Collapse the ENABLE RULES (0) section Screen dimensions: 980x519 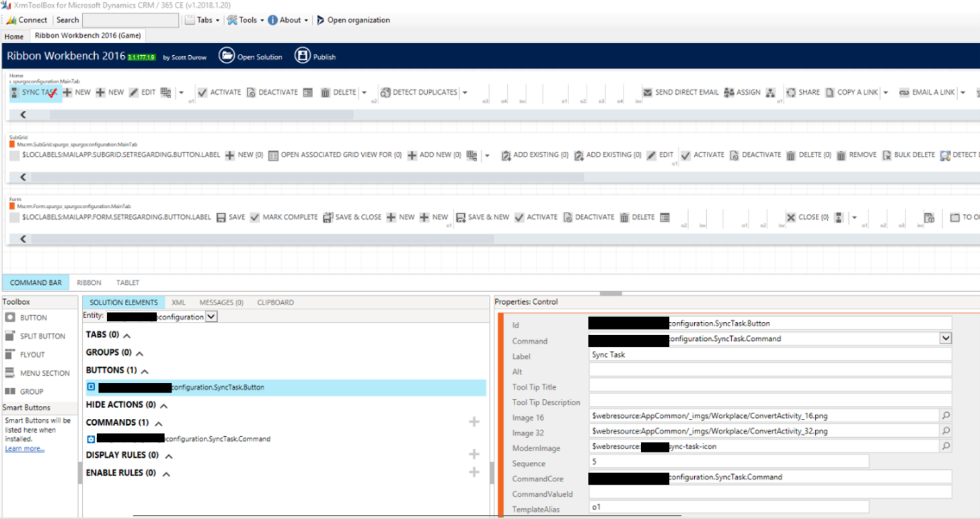coord(166,474)
